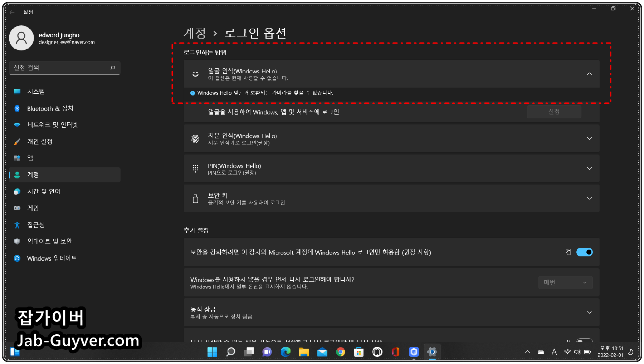Select 접근성 in the settings sidebar

tap(36, 225)
